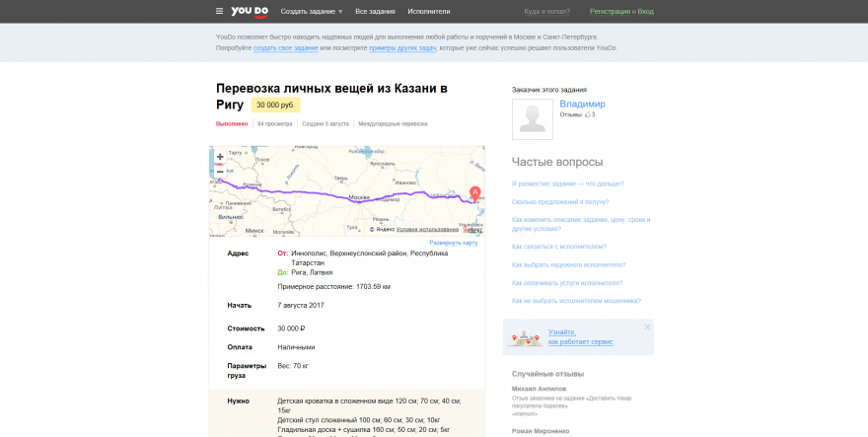Open FAQ 'Как связаться с исполнителем?'

558,247
